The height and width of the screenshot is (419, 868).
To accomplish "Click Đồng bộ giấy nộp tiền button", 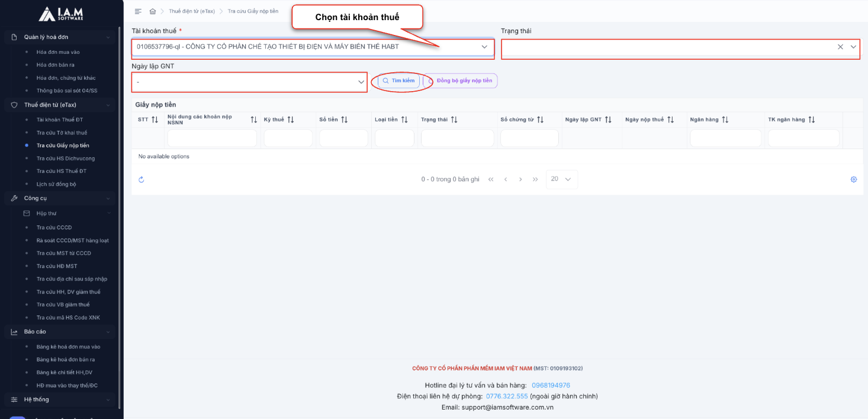I will [464, 80].
